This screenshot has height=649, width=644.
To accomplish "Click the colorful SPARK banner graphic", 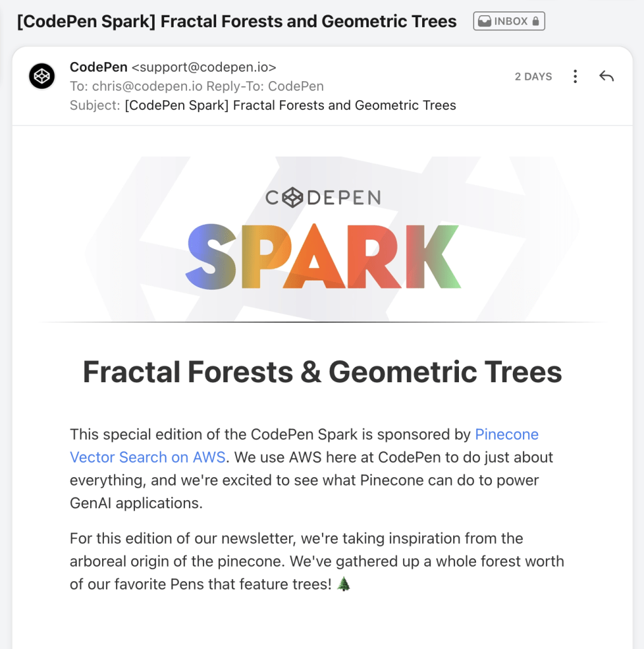I will click(x=323, y=257).
